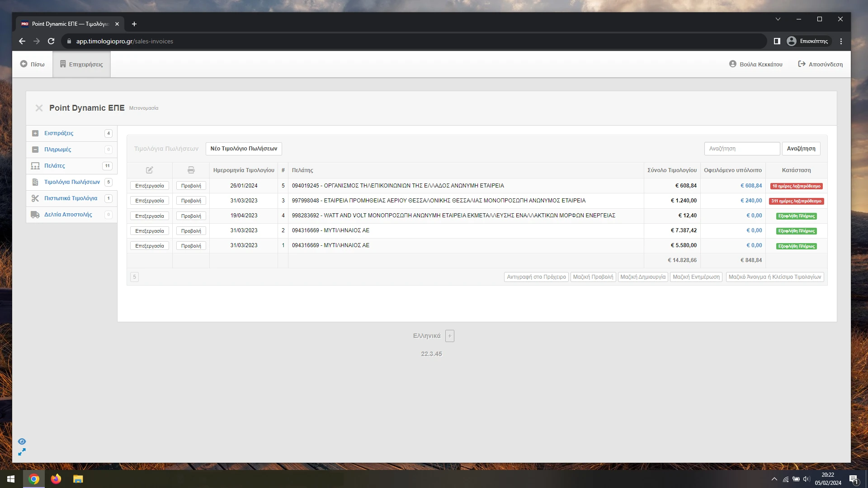This screenshot has height=488, width=868.
Task: Select Τιμολόγια Πωλήσεων in the sidebar
Action: tap(72, 182)
